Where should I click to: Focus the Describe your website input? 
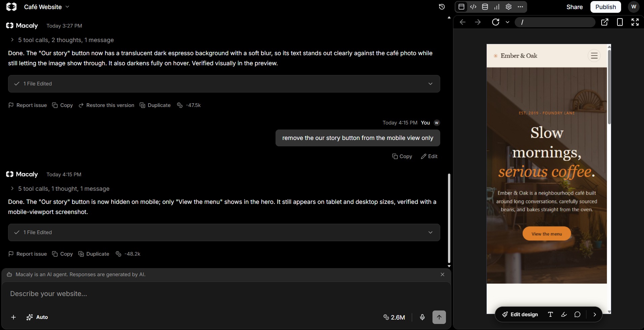coord(226,294)
